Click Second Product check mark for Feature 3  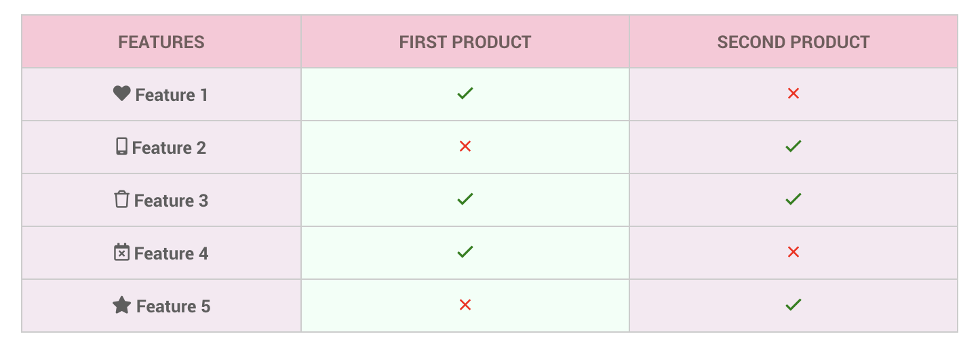coord(793,199)
